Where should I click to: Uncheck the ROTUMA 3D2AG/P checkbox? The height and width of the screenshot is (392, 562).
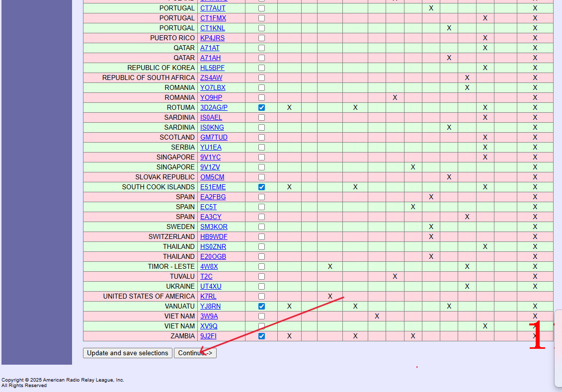(x=262, y=107)
